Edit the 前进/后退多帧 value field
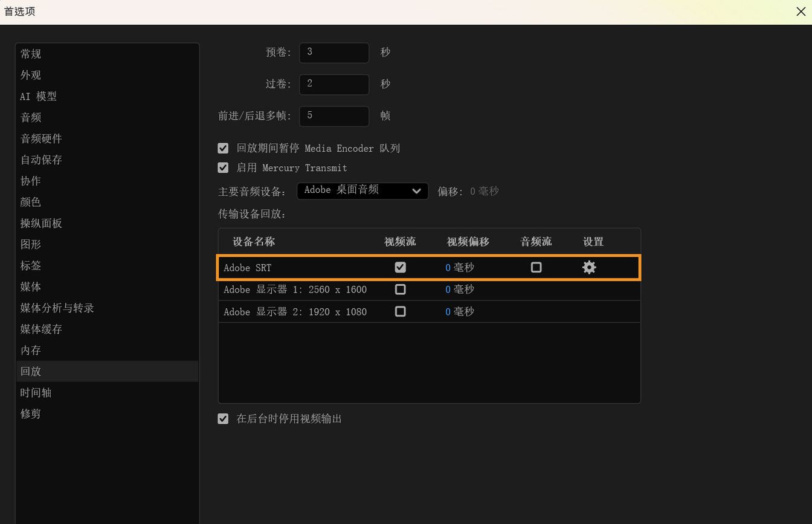This screenshot has height=524, width=812. (333, 115)
